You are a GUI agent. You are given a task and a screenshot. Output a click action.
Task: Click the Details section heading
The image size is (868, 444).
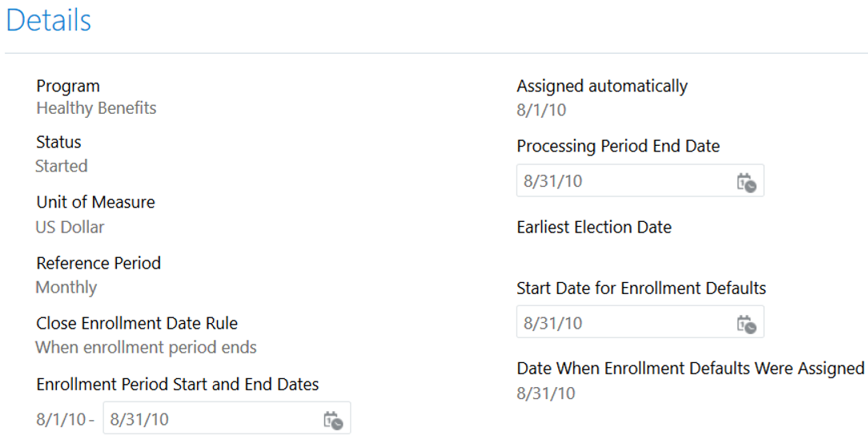[x=48, y=21]
